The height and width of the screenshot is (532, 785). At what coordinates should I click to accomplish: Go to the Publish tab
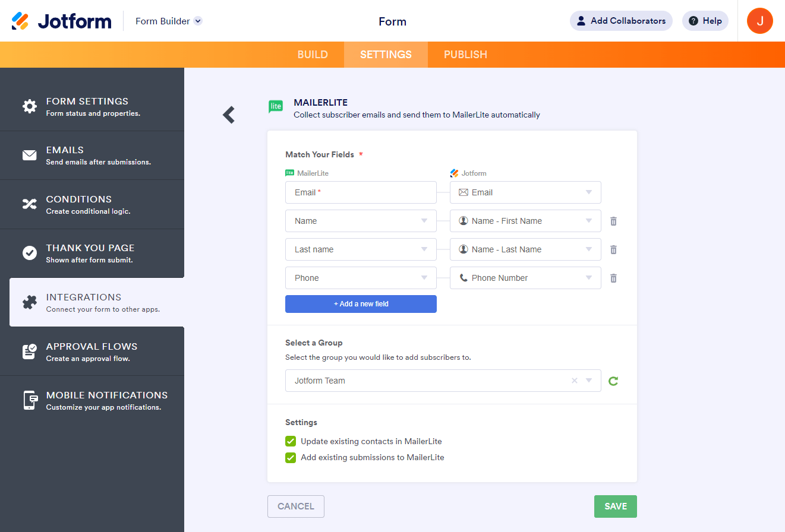[465, 55]
